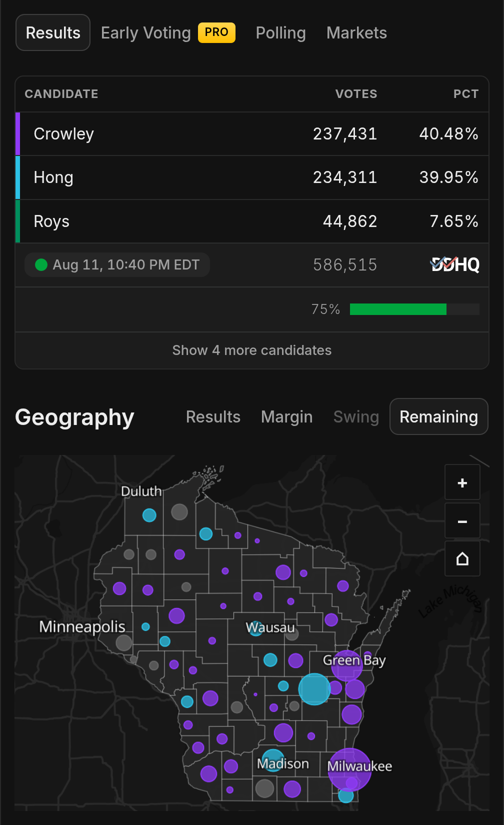Viewport: 504px width, 825px height.
Task: Click the Minneapolis label on map
Action: [82, 626]
